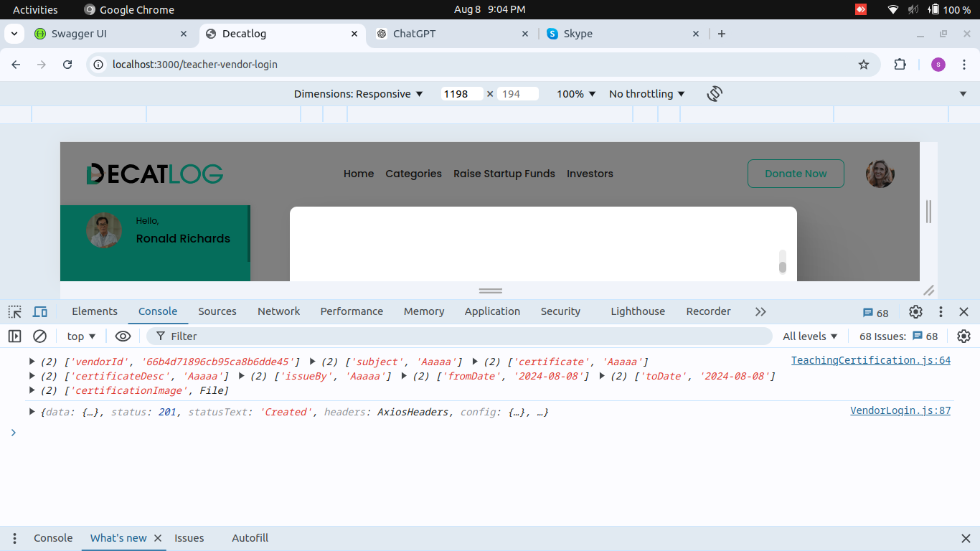The image size is (980, 551).
Task: Reload the page in Chrome
Action: pyautogui.click(x=67, y=65)
